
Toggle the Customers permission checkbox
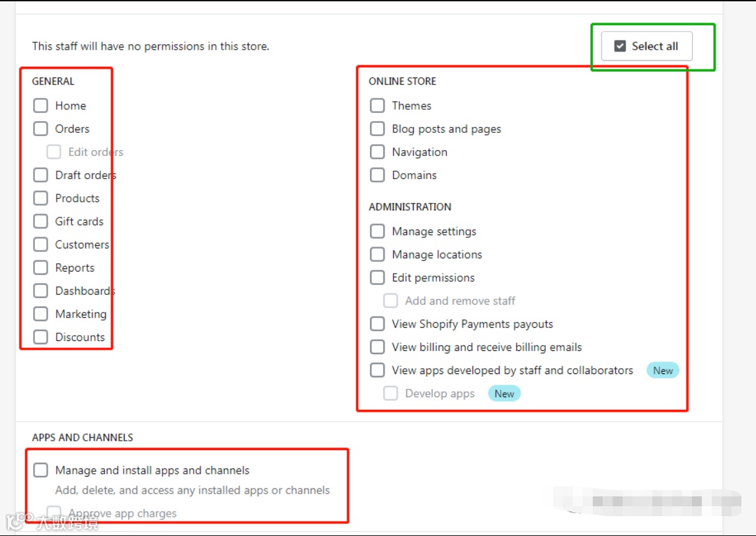[41, 245]
